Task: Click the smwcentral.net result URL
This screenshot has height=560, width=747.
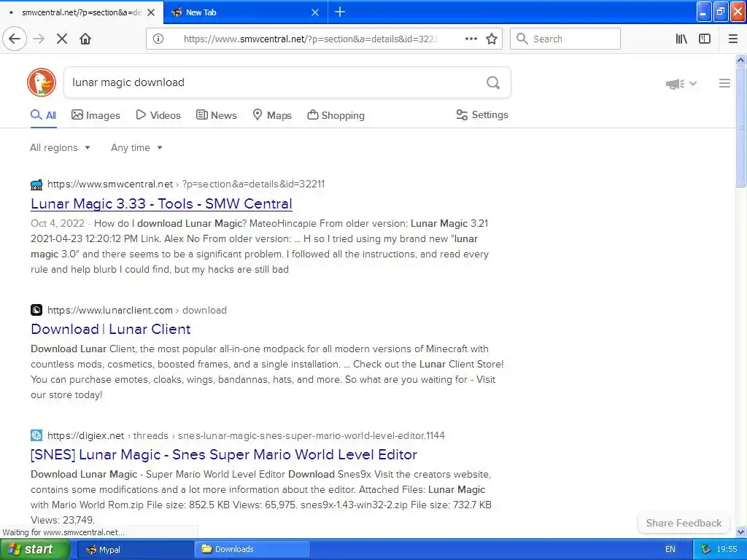Action: (x=186, y=184)
